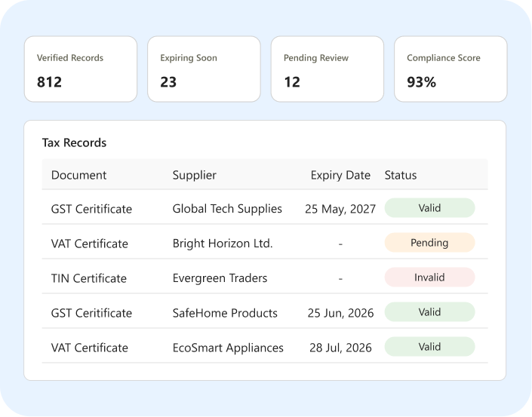Click the Tax Records heading
The image size is (532, 417).
click(x=74, y=143)
